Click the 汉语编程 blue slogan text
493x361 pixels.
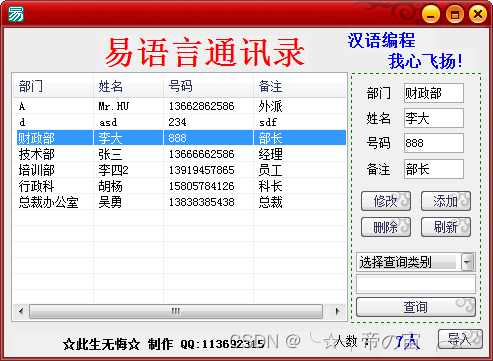(x=382, y=40)
